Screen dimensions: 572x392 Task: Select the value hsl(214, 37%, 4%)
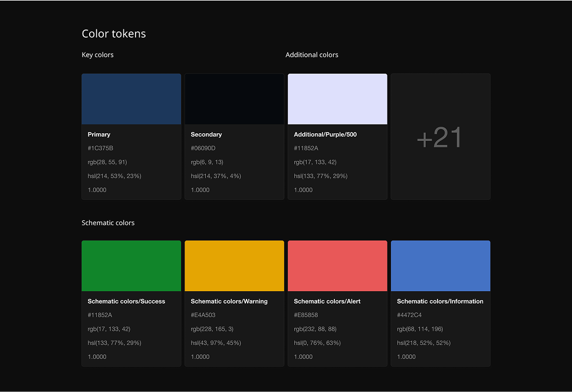click(x=216, y=176)
